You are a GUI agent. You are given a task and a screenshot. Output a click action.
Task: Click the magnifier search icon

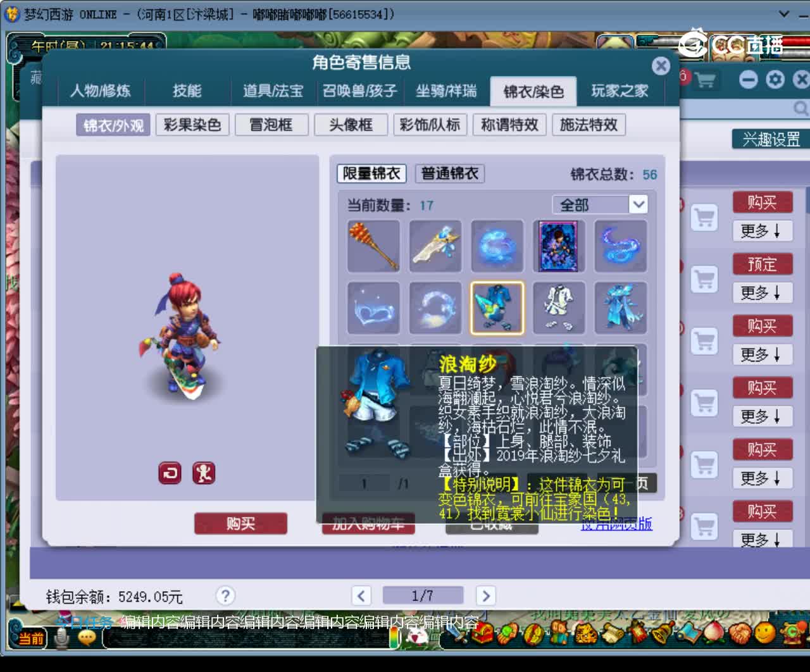coord(801,109)
